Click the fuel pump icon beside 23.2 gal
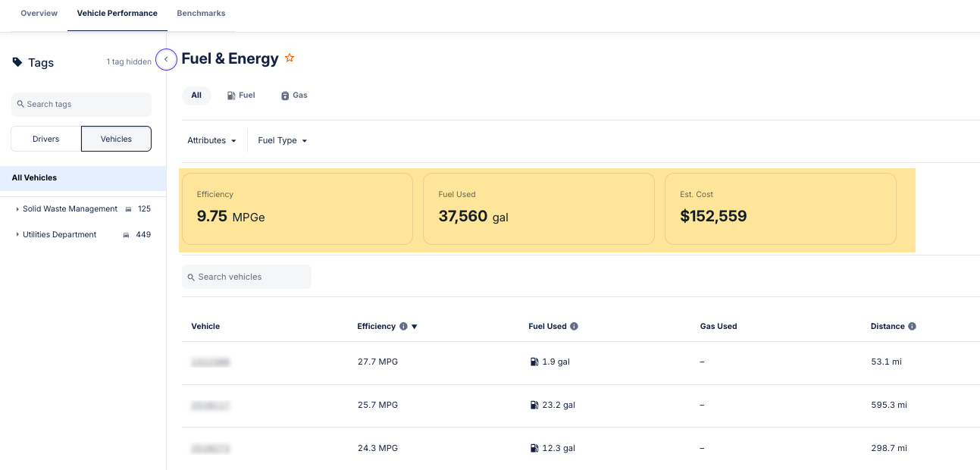Image resolution: width=980 pixels, height=470 pixels. 534,406
